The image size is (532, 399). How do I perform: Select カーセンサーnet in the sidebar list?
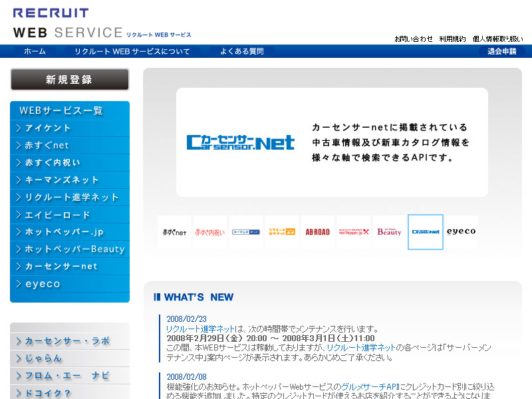click(x=70, y=267)
